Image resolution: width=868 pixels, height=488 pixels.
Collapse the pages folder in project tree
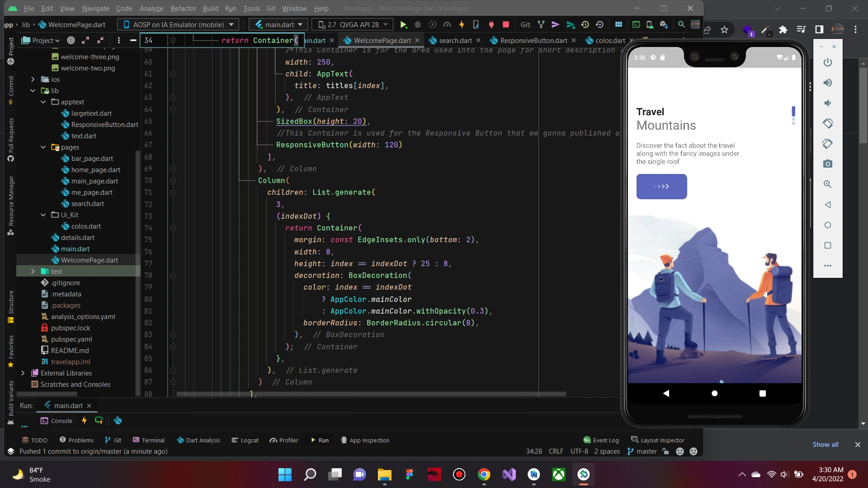[x=43, y=147]
